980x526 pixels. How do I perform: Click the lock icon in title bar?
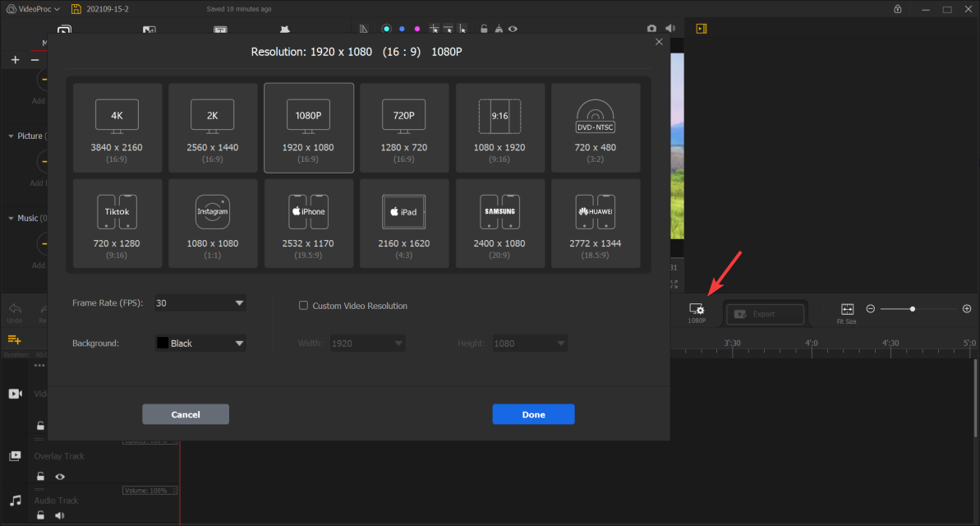coord(898,9)
